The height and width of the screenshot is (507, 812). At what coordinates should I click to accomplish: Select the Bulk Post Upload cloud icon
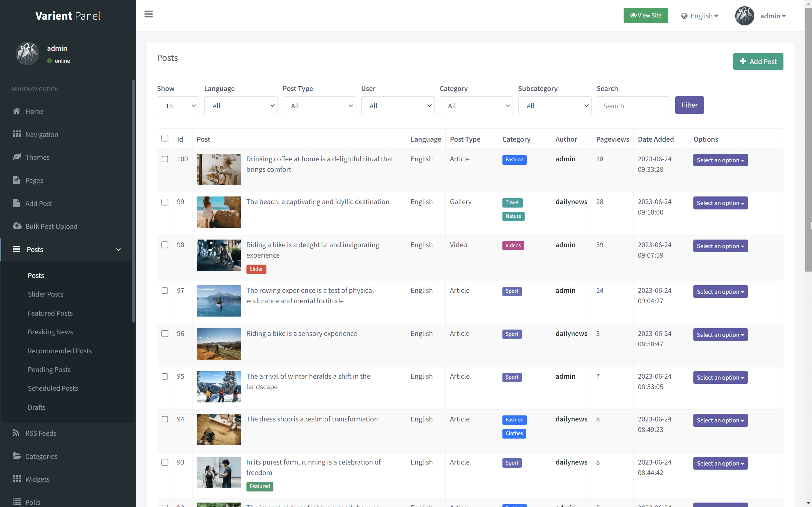click(17, 226)
